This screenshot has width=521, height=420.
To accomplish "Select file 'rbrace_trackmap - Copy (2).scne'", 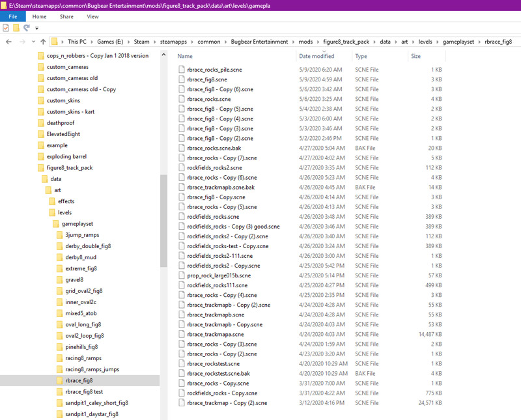I will [227, 403].
